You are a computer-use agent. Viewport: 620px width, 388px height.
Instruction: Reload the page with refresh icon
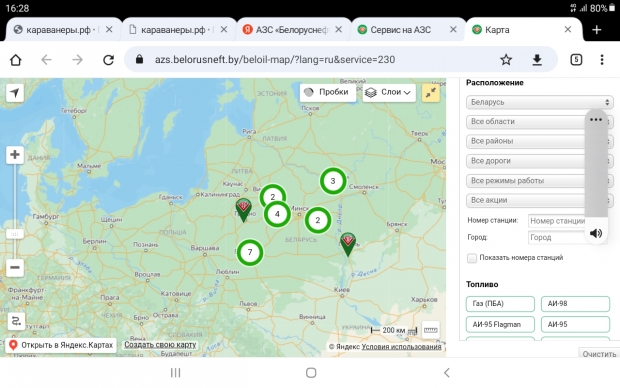click(x=108, y=60)
